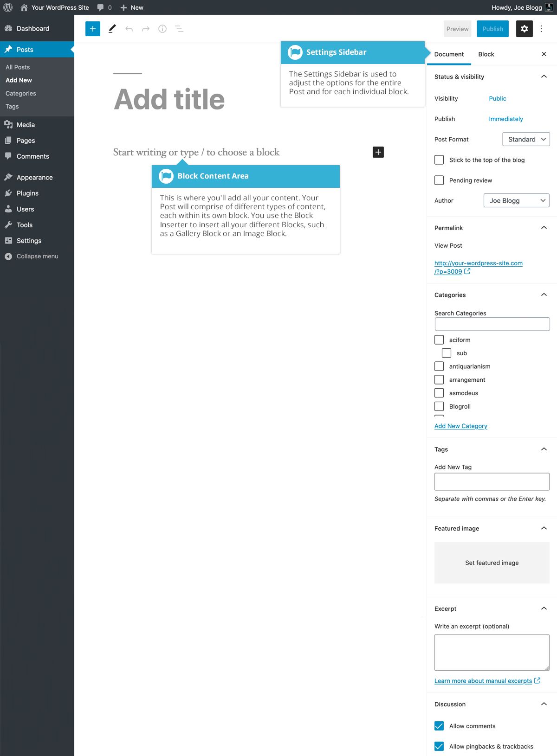Switch to the Block tab
557x756 pixels.
point(486,54)
